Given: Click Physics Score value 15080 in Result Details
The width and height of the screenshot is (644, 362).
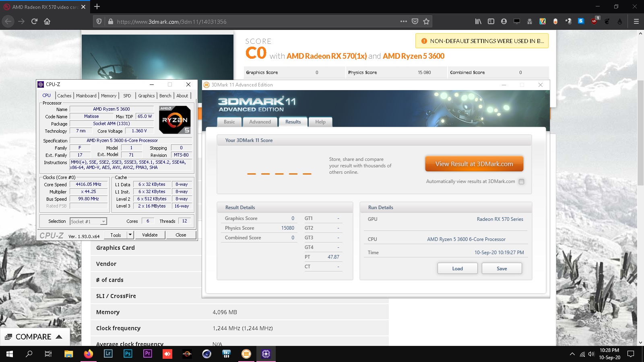Looking at the screenshot, I should pos(287,228).
